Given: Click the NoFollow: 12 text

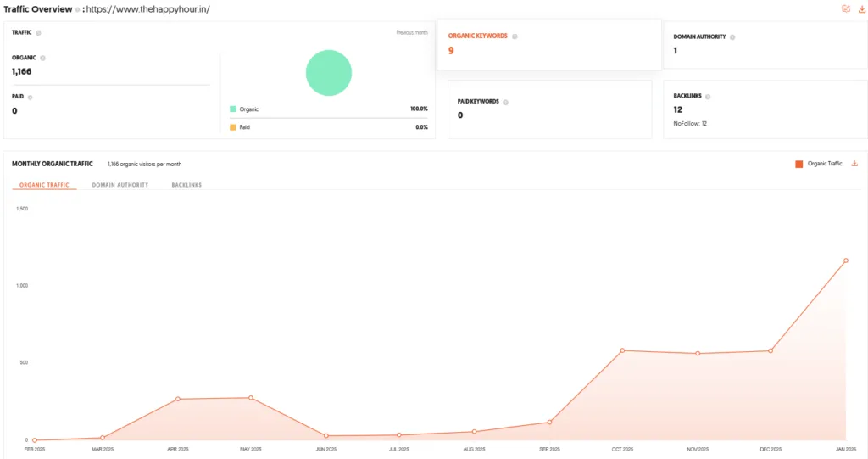Looking at the screenshot, I should pos(690,124).
